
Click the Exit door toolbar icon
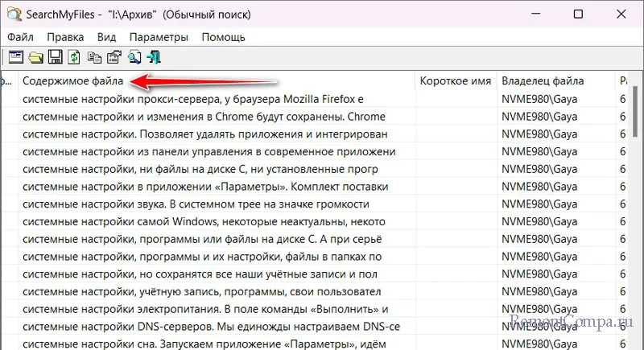[x=154, y=56]
